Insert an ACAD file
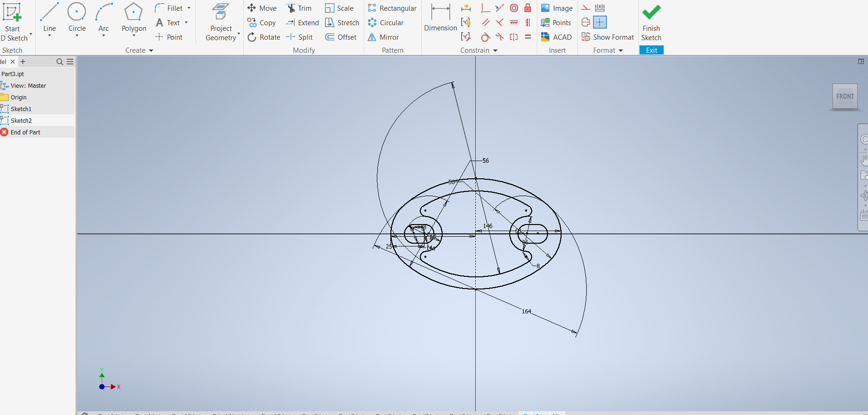Screen dimensions: 868x415 click(x=556, y=37)
